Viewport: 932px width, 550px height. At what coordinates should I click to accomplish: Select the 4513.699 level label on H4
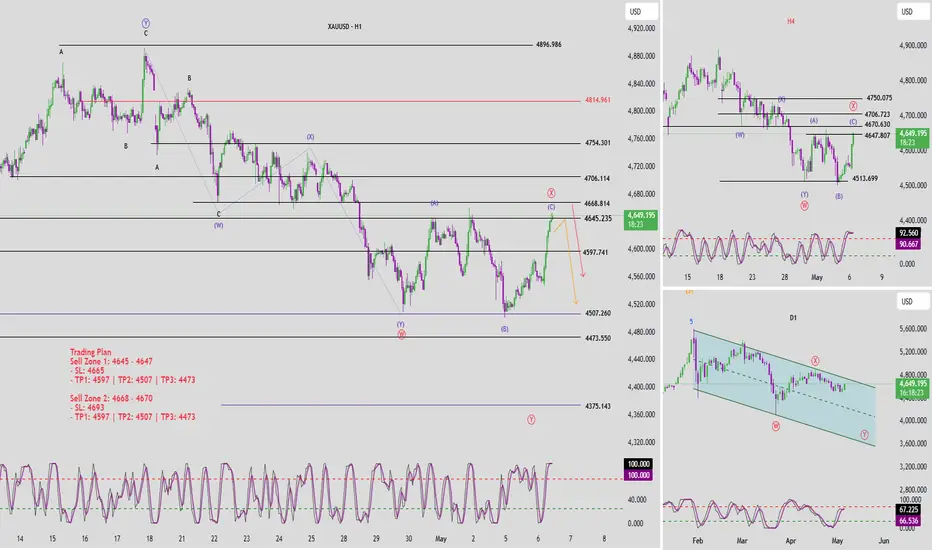point(865,178)
